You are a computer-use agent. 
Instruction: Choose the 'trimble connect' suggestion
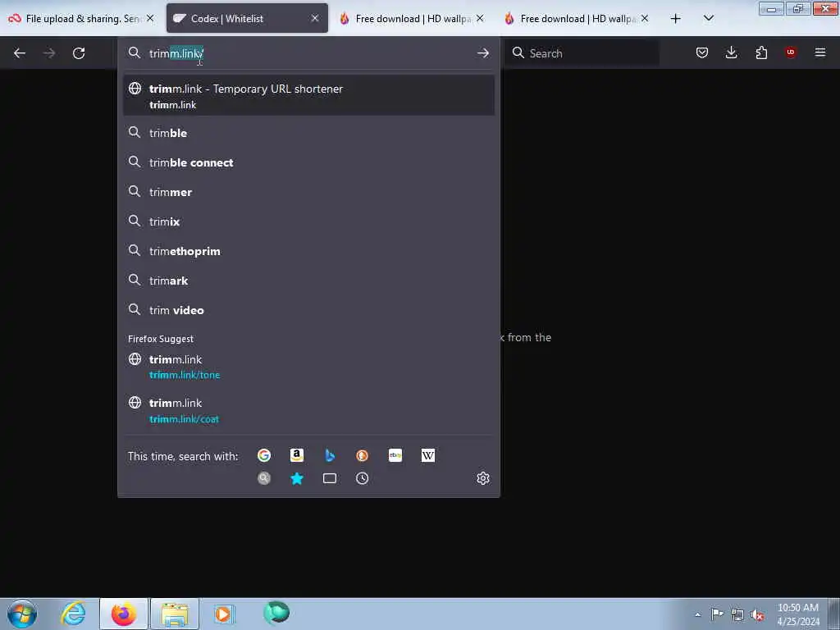tap(308, 162)
